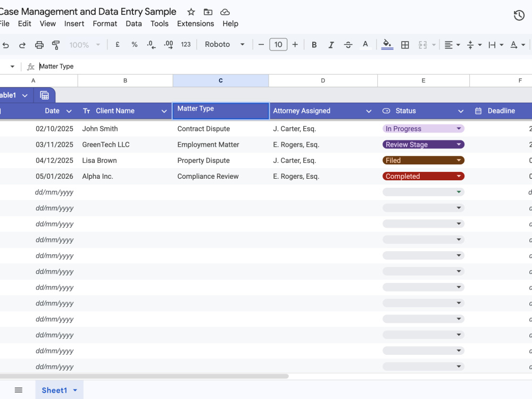This screenshot has height=399, width=532.
Task: Open the In Progress status chip
Action: pos(423,129)
